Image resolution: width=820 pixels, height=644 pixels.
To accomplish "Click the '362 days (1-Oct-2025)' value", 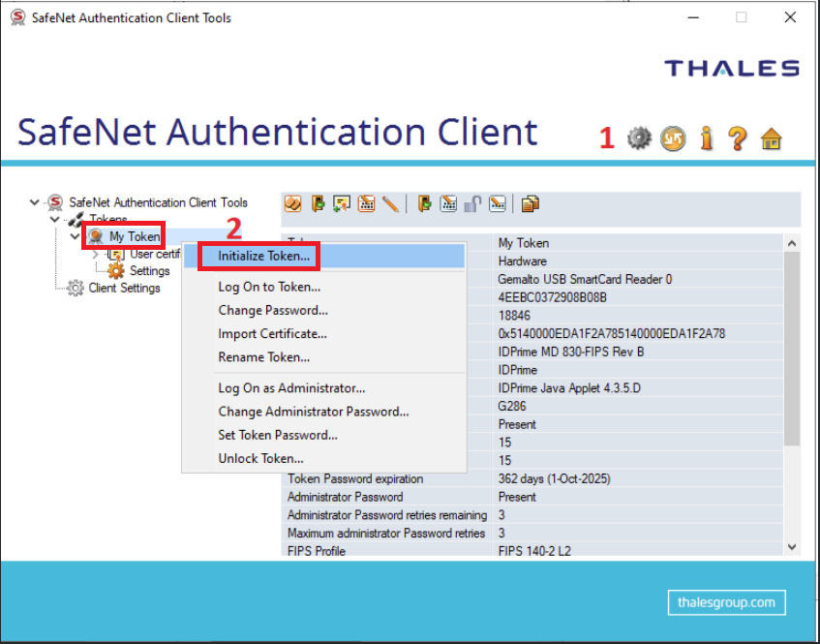I will (x=554, y=478).
